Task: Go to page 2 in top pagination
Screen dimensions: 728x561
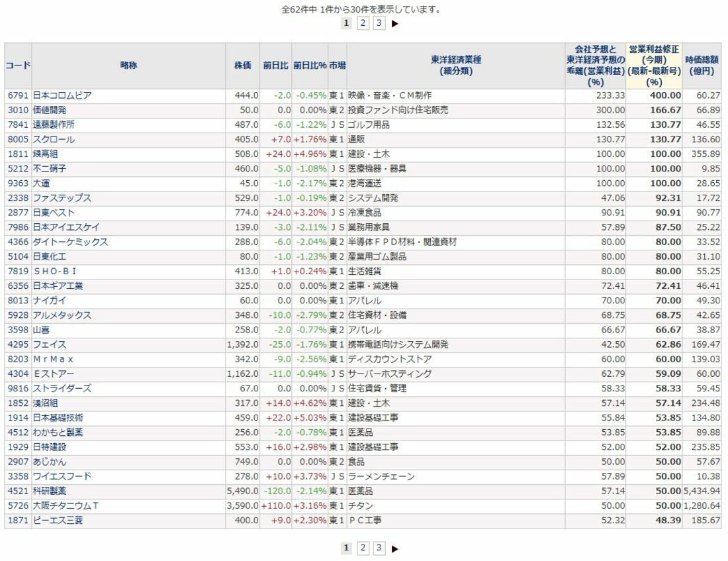Action: click(363, 23)
